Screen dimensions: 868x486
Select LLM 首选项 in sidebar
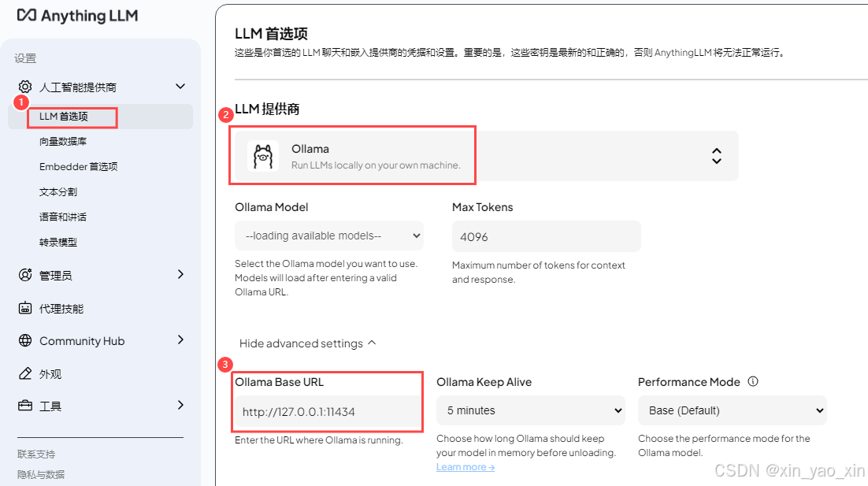(x=100, y=117)
